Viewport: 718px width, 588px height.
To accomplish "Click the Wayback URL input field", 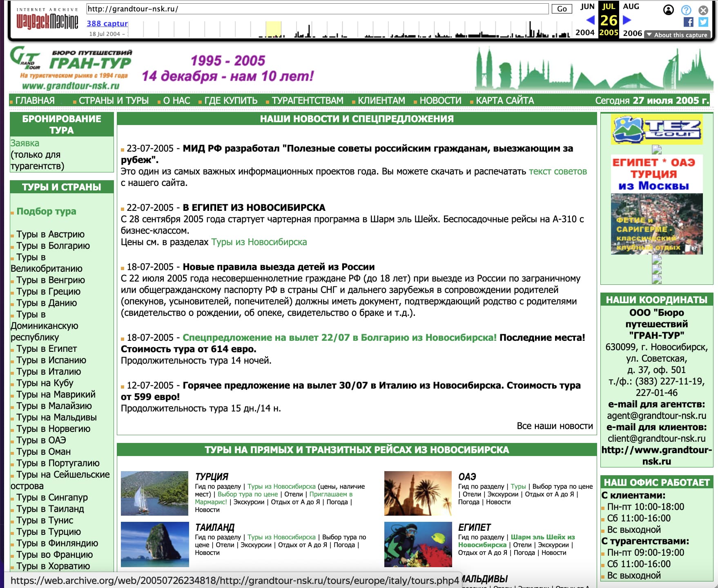I will click(317, 9).
